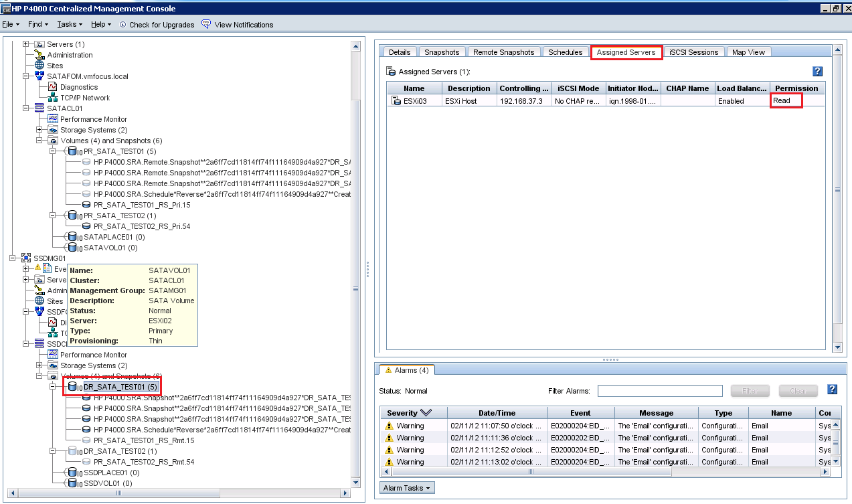852x504 pixels.
Task: Switch to the iSCSI Sessions tab
Action: (693, 52)
